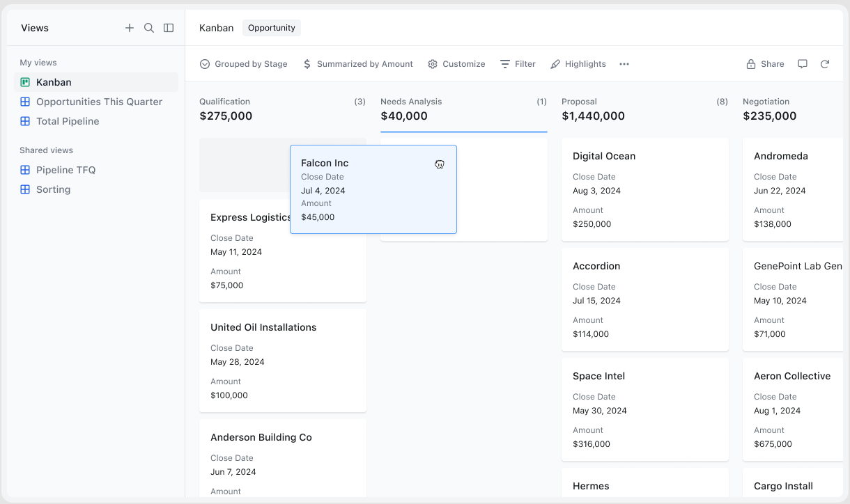Click the Negotiation column header
The height and width of the screenshot is (504, 850).
(x=766, y=102)
